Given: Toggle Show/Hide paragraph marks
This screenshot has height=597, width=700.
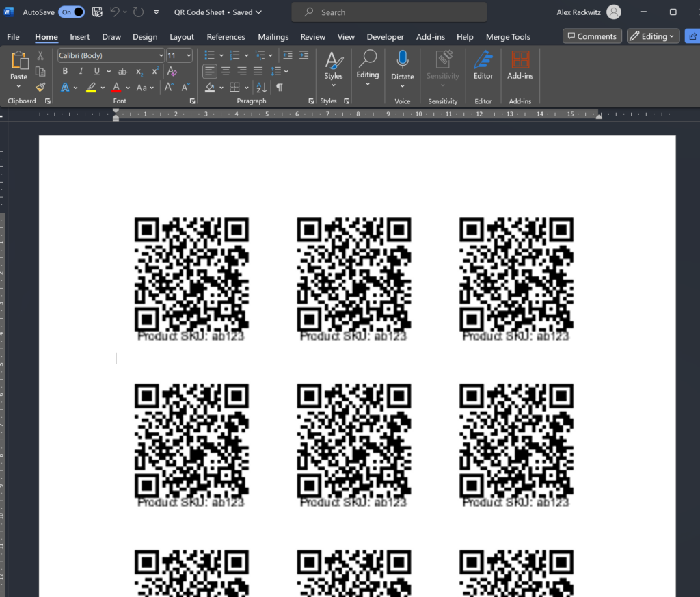Looking at the screenshot, I should [x=279, y=88].
